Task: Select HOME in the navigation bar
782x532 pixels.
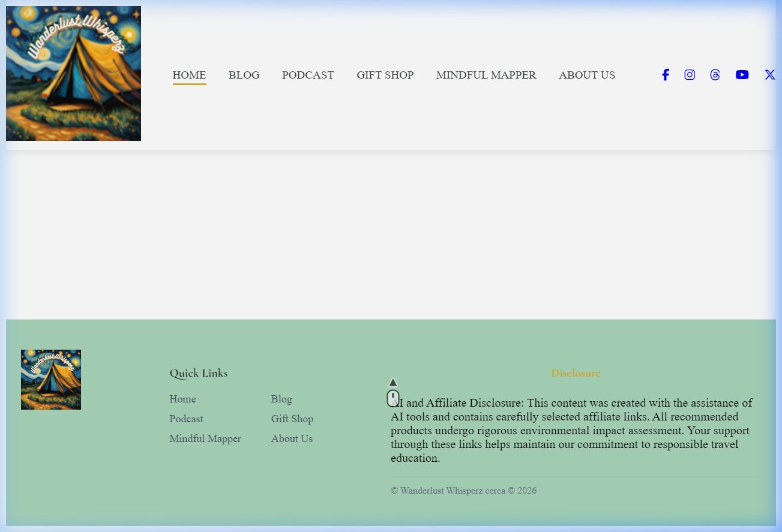Action: coord(189,75)
